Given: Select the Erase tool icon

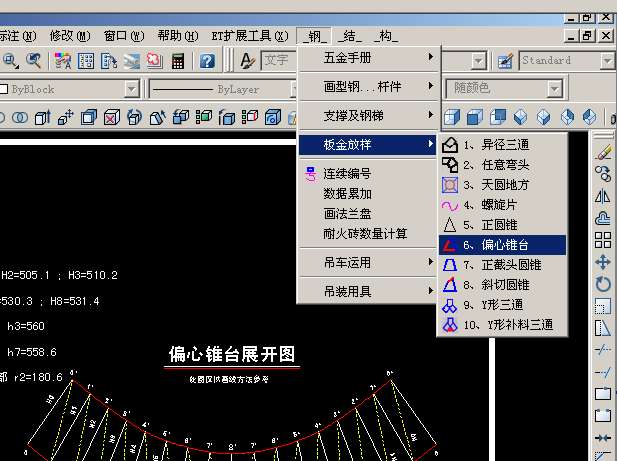Looking at the screenshot, I should click(603, 153).
